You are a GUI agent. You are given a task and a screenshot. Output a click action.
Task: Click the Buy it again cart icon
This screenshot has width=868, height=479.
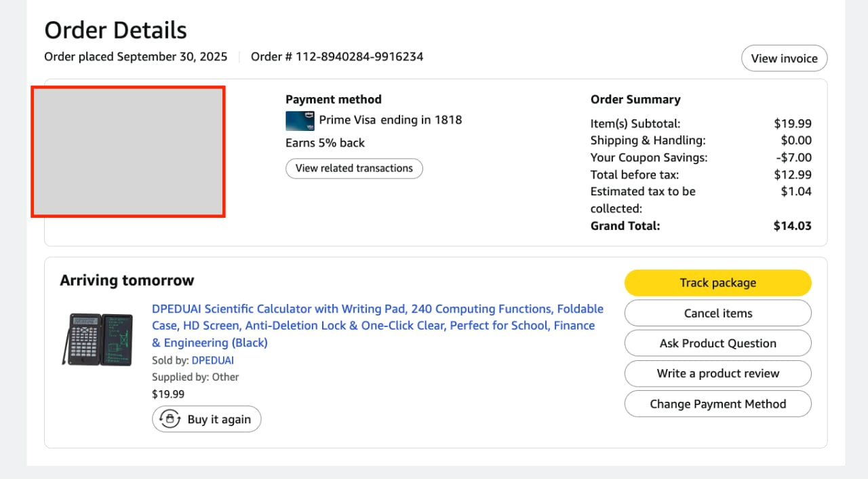pos(170,419)
